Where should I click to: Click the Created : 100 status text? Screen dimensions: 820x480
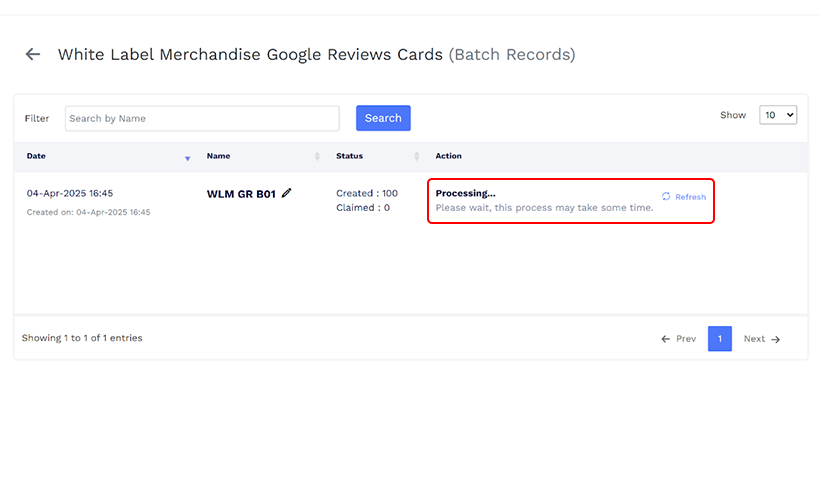[366, 193]
